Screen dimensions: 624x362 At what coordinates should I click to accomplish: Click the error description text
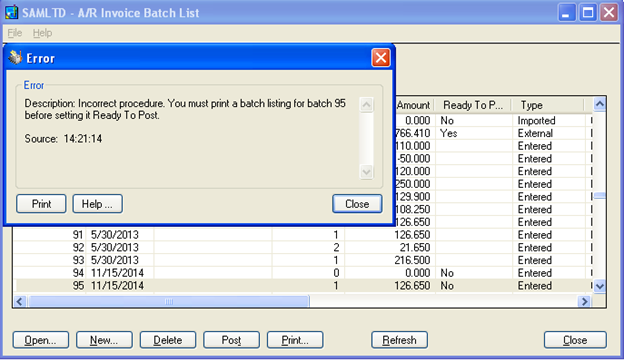point(185,109)
